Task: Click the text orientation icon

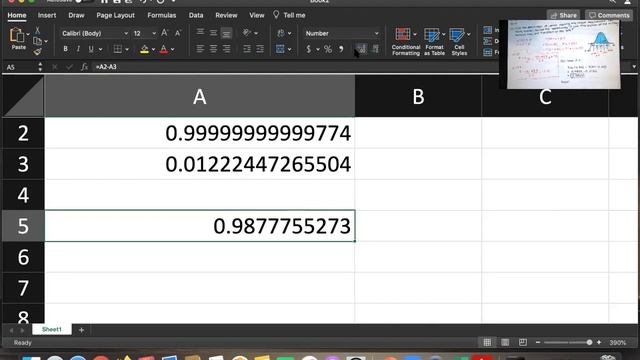Action: point(247,33)
